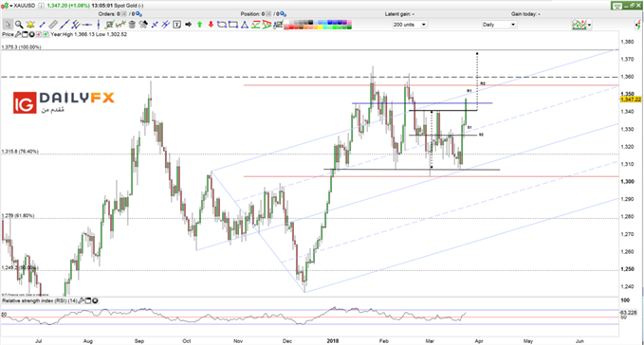Place a red down arrow marker
The image size is (644, 345).
tap(212, 25)
